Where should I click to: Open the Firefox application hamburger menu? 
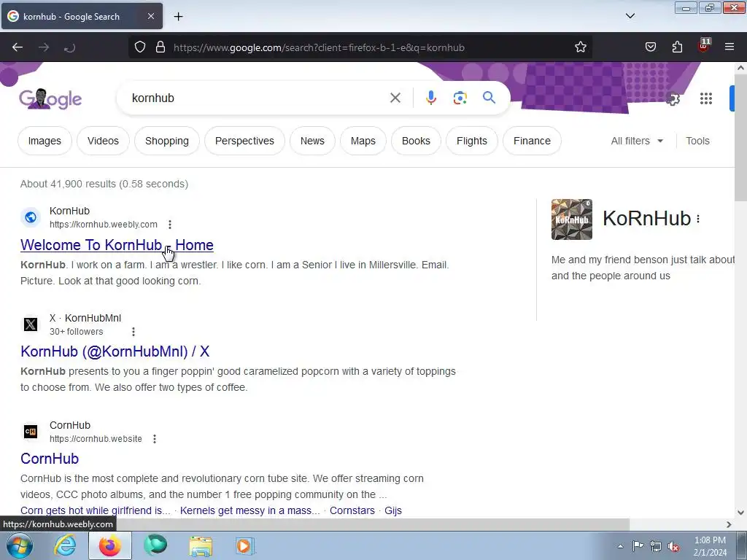(729, 47)
